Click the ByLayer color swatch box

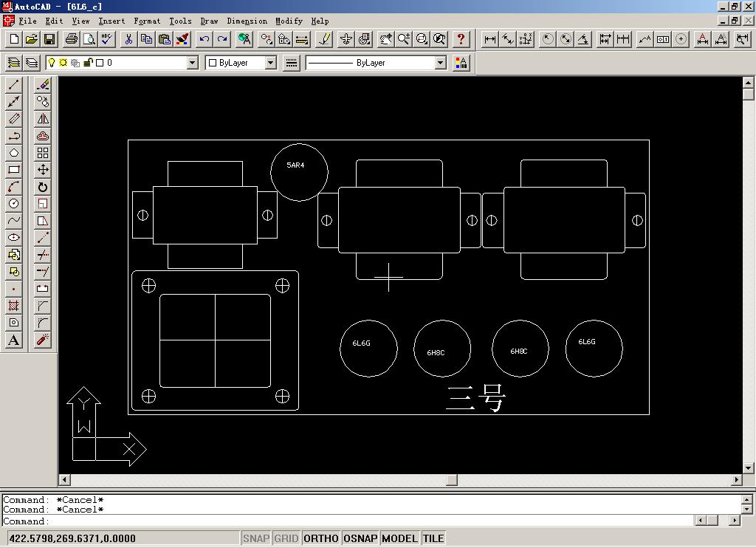pyautogui.click(x=212, y=63)
